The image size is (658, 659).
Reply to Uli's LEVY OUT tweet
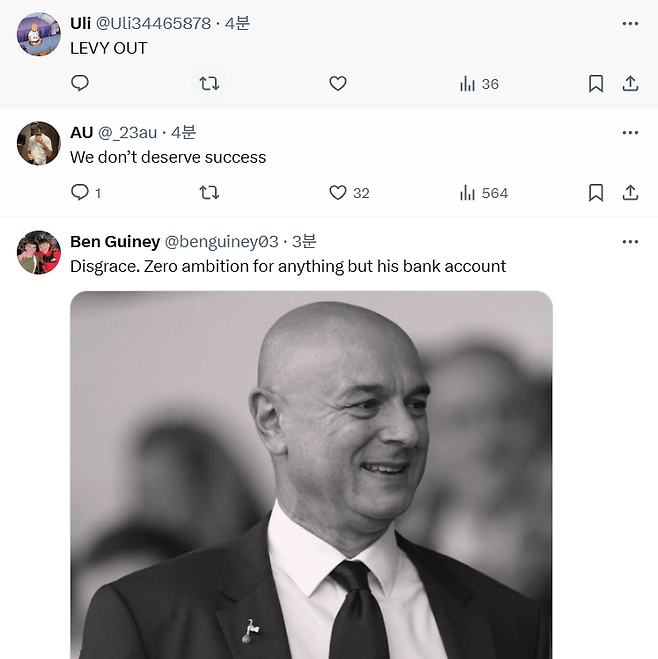[x=80, y=84]
